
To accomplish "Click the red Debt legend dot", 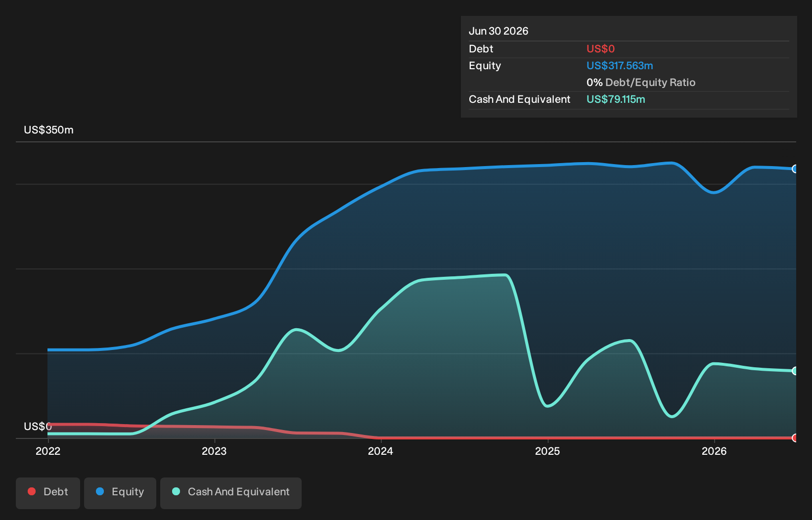I will point(32,491).
